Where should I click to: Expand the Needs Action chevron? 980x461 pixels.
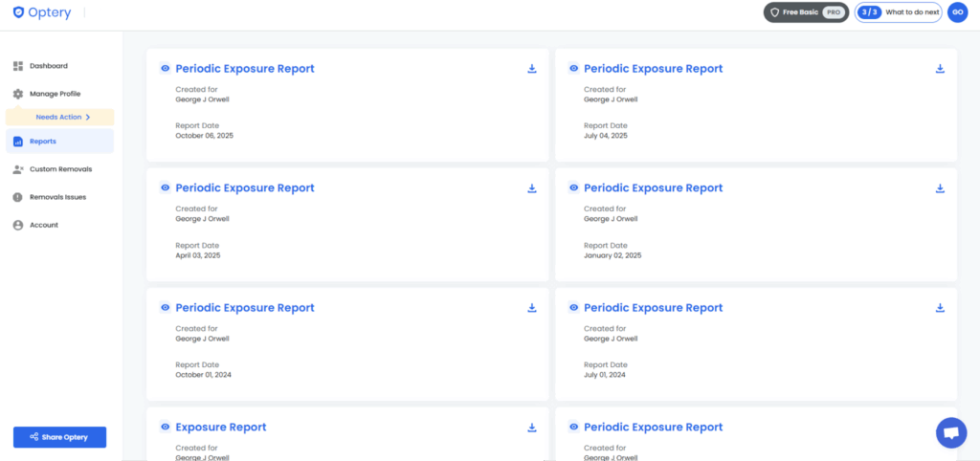(x=88, y=117)
